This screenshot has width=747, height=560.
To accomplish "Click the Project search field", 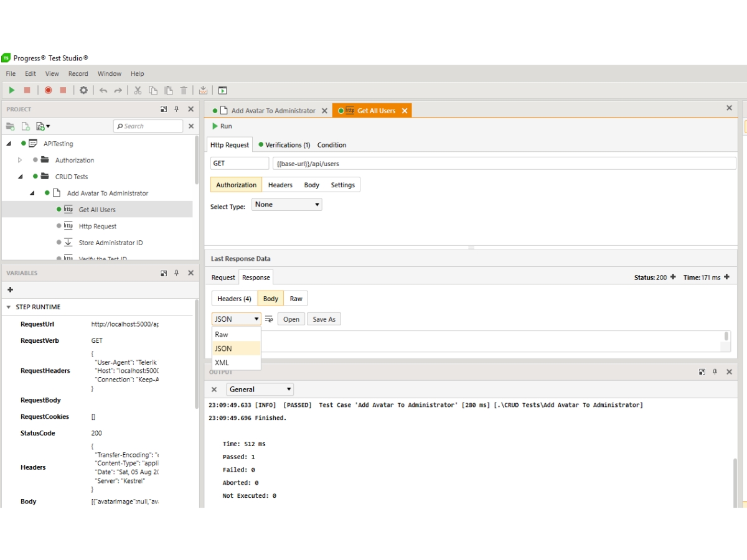I will [x=148, y=126].
